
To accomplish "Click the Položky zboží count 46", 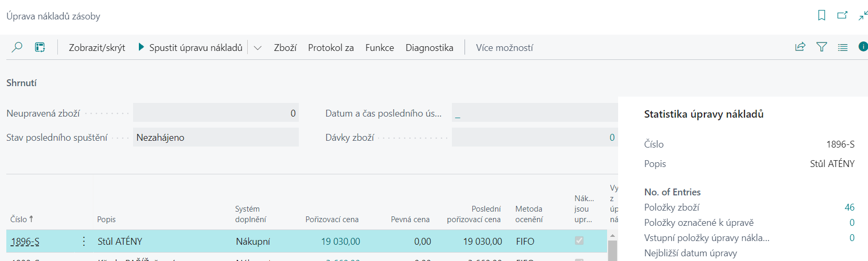I will point(850,207).
